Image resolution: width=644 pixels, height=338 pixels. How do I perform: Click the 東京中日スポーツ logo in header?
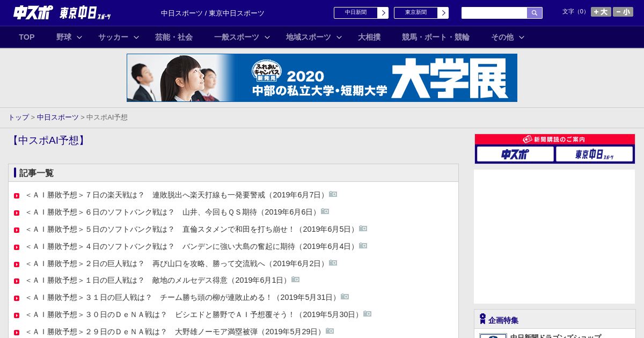coord(85,13)
